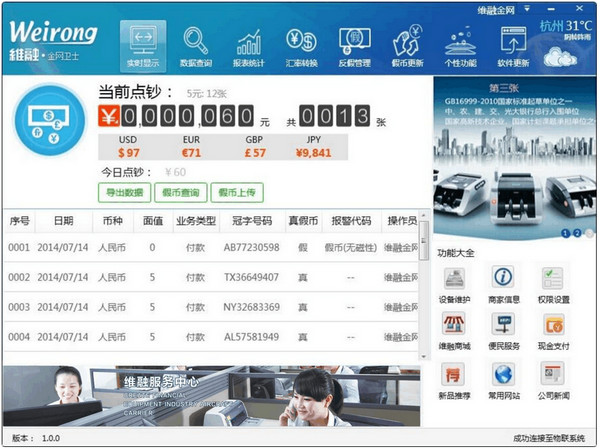The height and width of the screenshot is (448, 600).
Task: Click the 维融服务中心 service center banner
Action: [212, 396]
